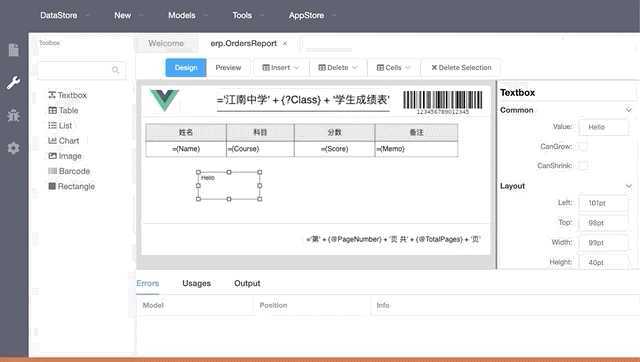Switch to the Usages tab
Screen dimensions: 640x362
[x=196, y=283]
